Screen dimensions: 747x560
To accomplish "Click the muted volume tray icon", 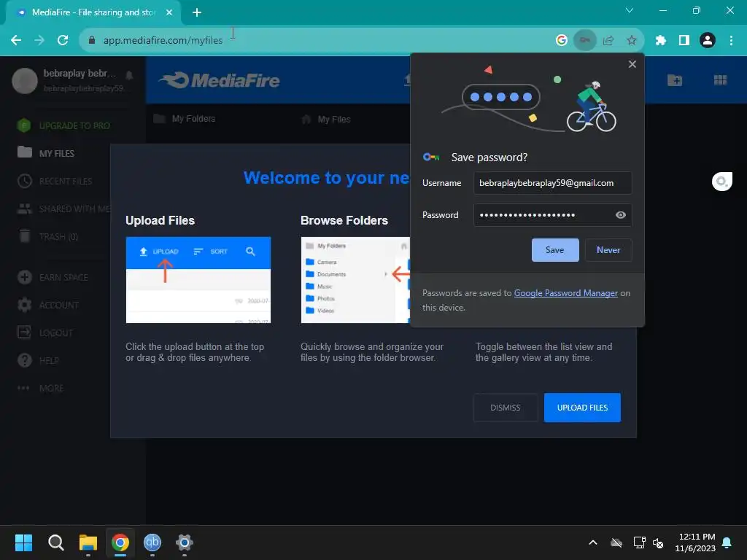I will point(658,542).
